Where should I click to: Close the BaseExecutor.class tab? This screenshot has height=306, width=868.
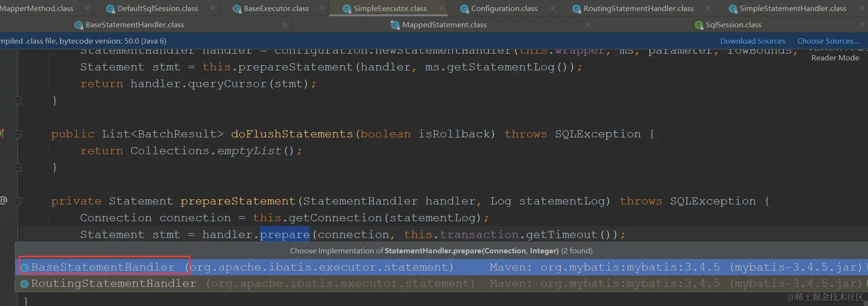[x=322, y=8]
